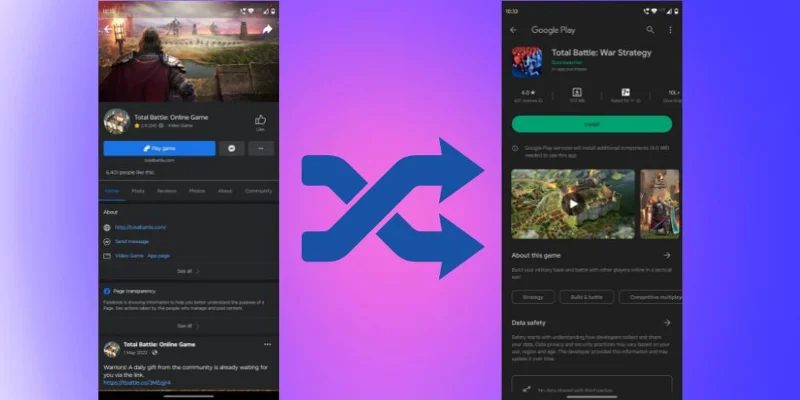This screenshot has width=800, height=400.
Task: Go back in Google Play
Action: tap(514, 30)
